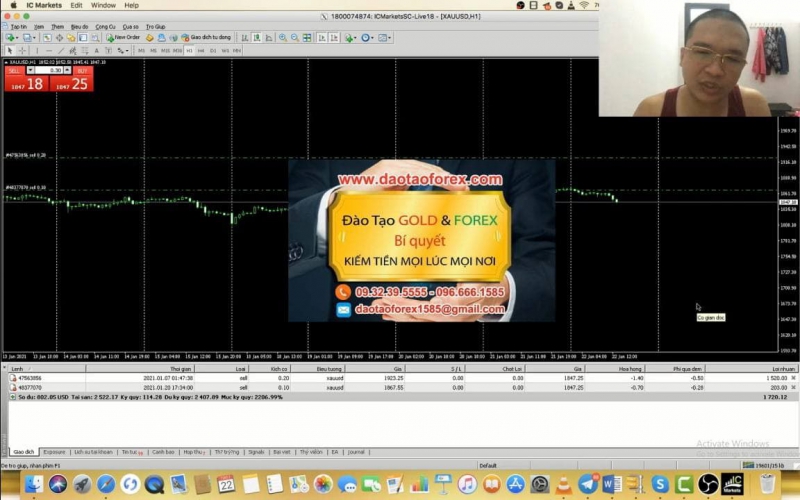Image resolution: width=800 pixels, height=500 pixels.
Task: Select the text label T tool
Action: (x=108, y=51)
